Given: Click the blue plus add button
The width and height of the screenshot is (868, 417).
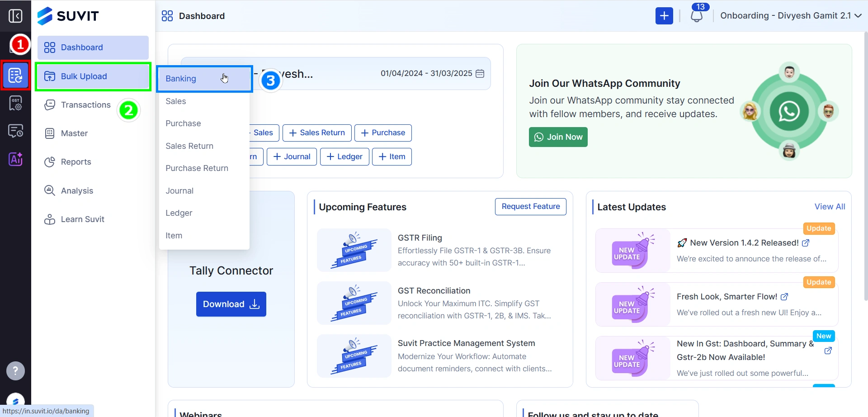Looking at the screenshot, I should [x=664, y=16].
